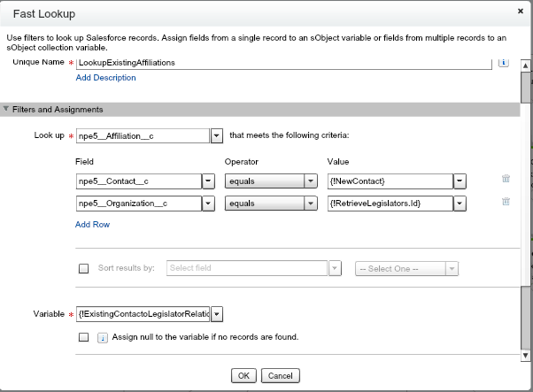Collapse the Filters and Assignments section
The image size is (533, 392).
[7, 110]
